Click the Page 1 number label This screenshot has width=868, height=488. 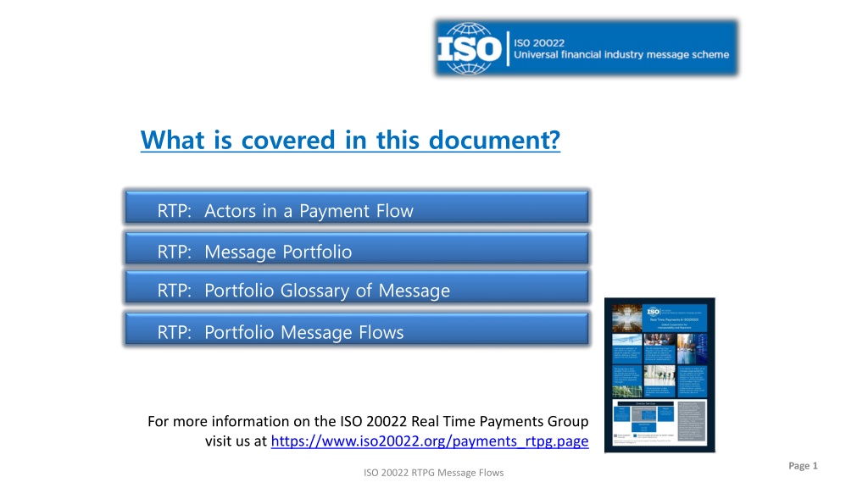(x=803, y=466)
